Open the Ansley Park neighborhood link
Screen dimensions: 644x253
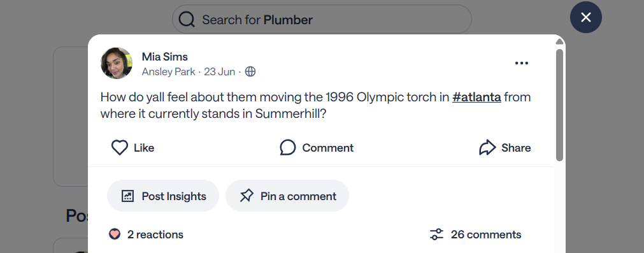click(168, 71)
